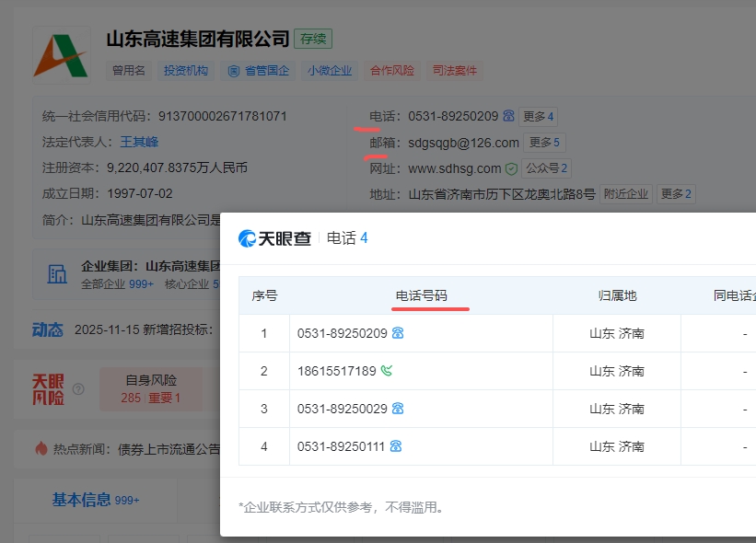Click 全部企业 999+ link
The image size is (756, 543).
[x=117, y=283]
